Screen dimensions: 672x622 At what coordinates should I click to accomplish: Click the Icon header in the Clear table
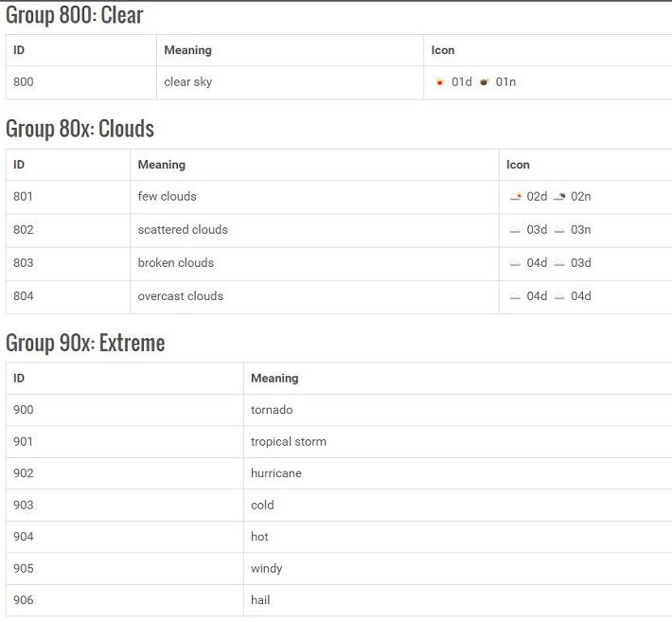pos(443,50)
